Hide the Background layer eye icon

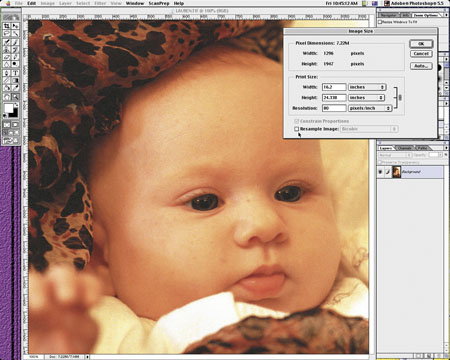[x=380, y=172]
